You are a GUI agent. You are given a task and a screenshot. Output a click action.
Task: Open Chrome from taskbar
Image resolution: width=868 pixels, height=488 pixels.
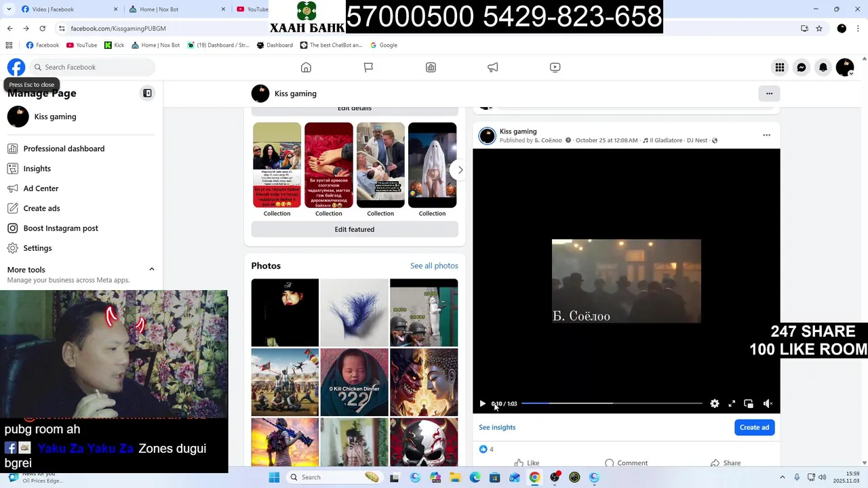coord(534,477)
